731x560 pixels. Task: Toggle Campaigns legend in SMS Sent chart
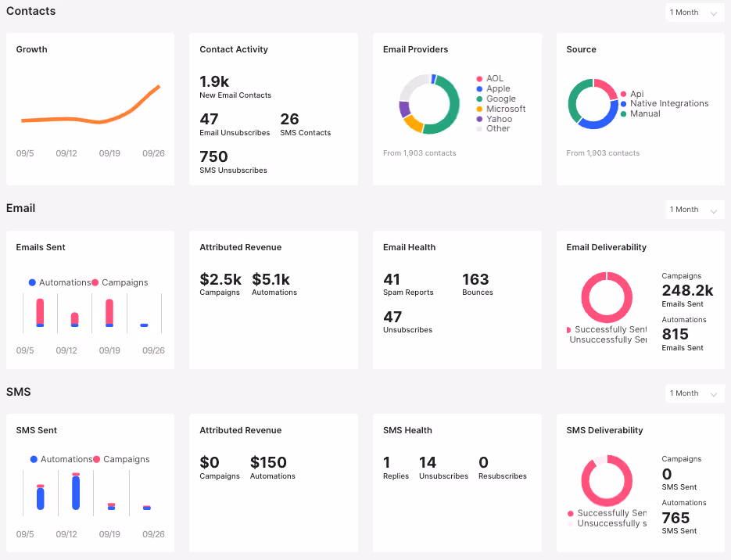coord(121,459)
